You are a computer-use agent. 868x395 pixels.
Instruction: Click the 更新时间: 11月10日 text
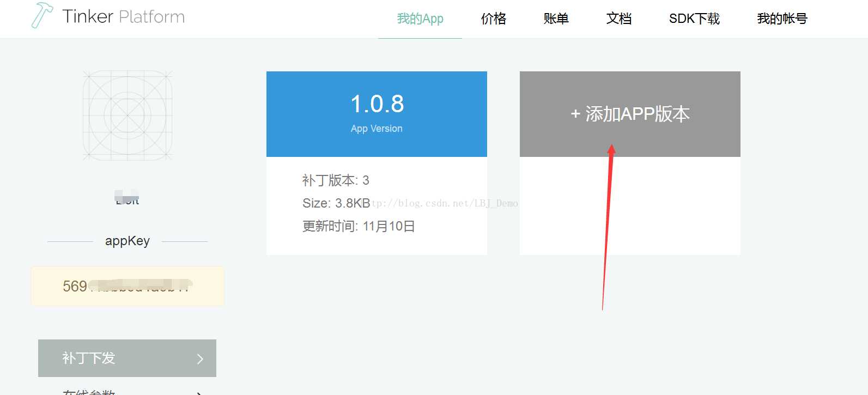[x=359, y=226]
